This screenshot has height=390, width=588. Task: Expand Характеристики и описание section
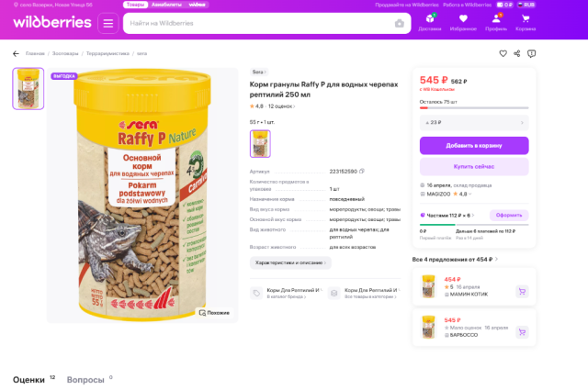coord(290,262)
